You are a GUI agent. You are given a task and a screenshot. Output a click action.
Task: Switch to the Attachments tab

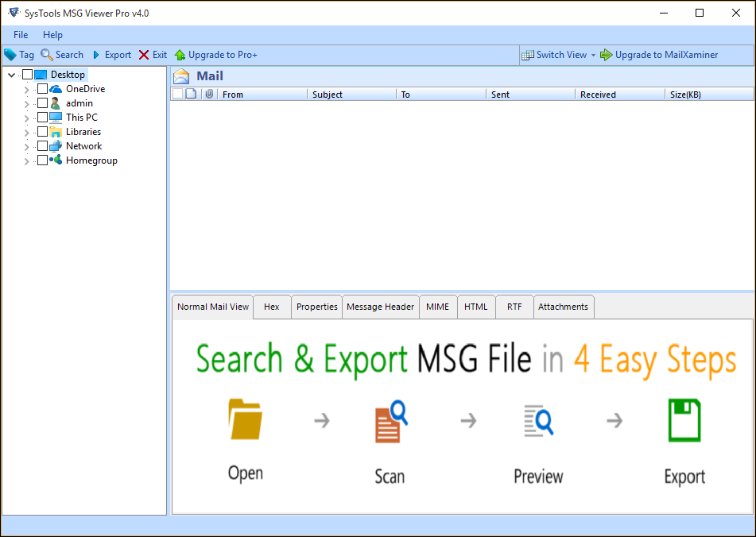coord(564,307)
